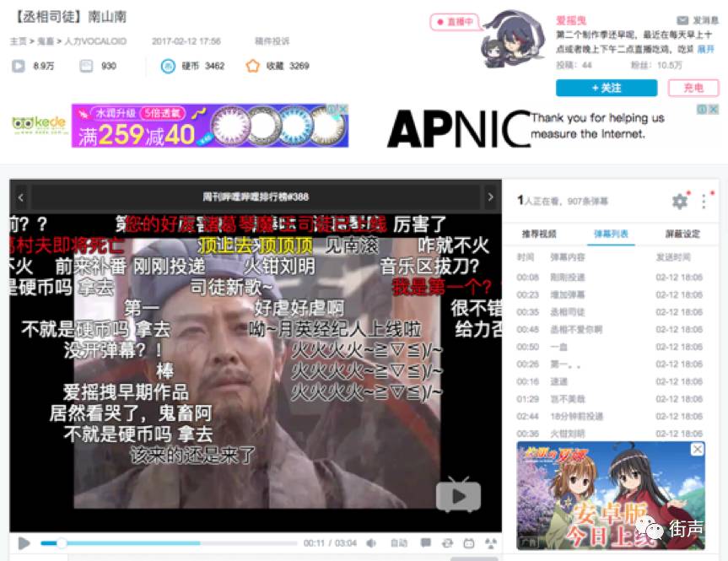Select the danmaku row at 00:48
Screen dimensions: 728x561
[610, 329]
